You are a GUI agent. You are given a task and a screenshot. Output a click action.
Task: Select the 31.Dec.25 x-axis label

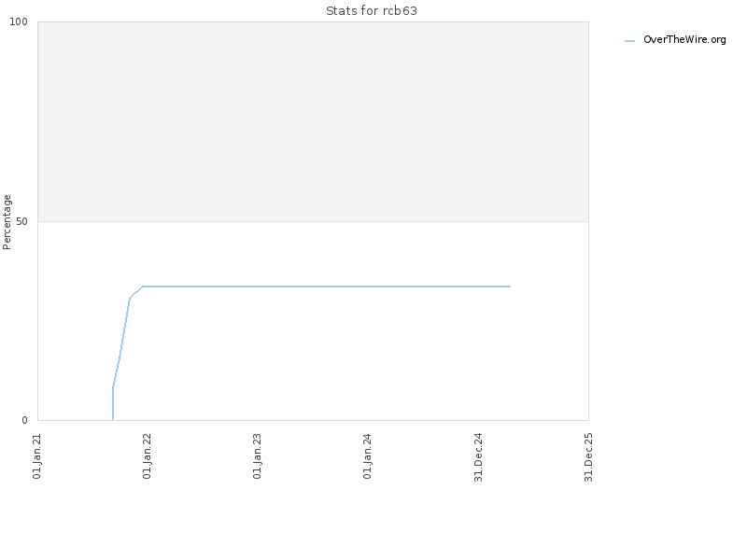pyautogui.click(x=588, y=457)
